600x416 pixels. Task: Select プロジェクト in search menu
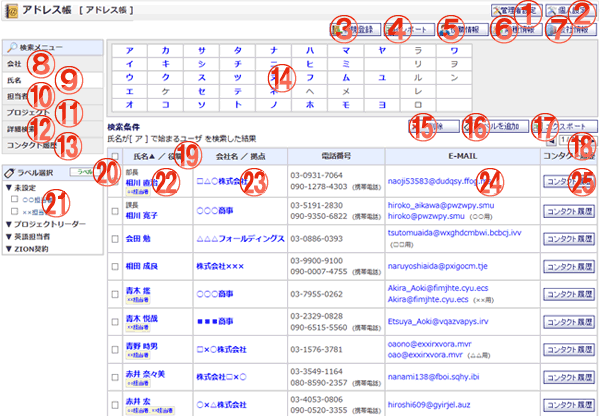click(x=52, y=113)
